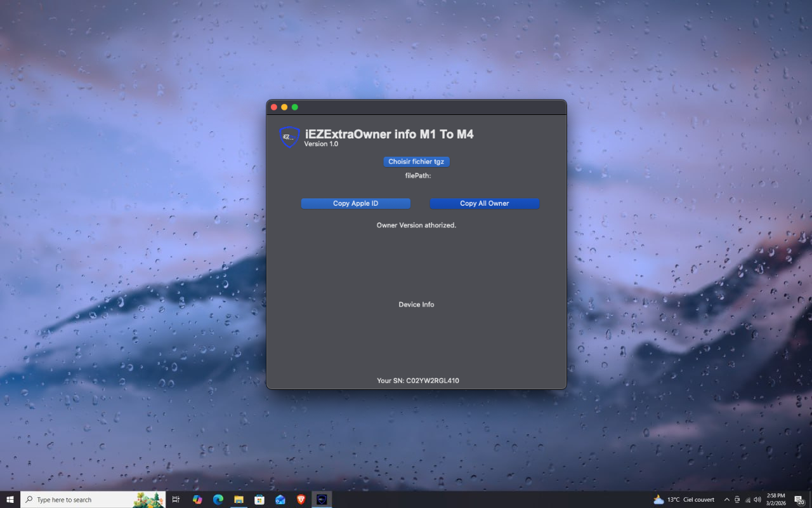The height and width of the screenshot is (508, 812).
Task: Launch Microsoft Edge from the taskbar
Action: click(218, 500)
